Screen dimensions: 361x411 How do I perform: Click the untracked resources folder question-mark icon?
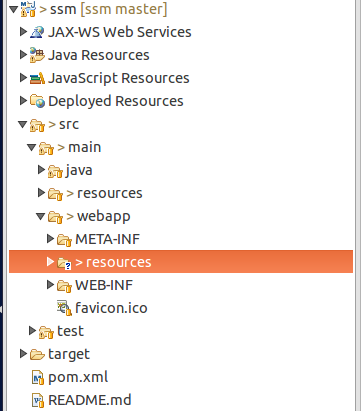point(64,263)
